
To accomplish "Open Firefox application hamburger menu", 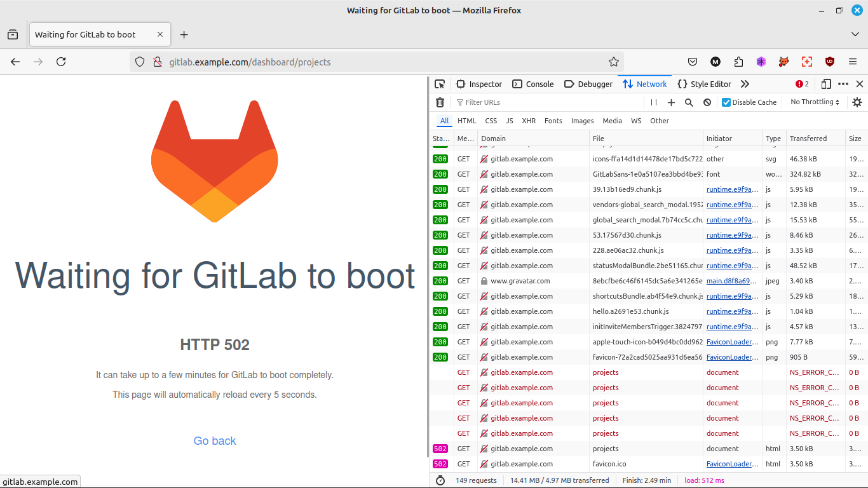I will [x=853, y=62].
